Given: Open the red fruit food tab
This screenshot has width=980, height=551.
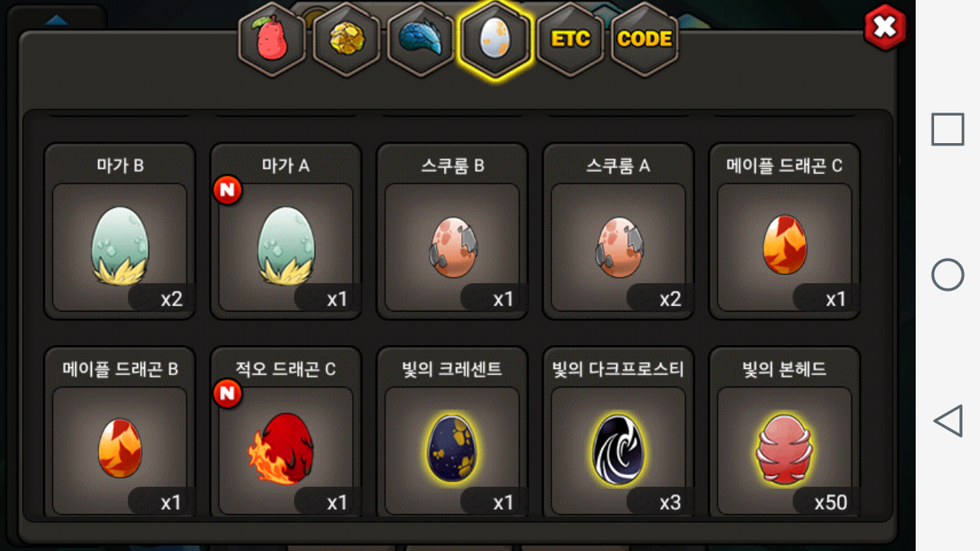Looking at the screenshot, I should (x=273, y=39).
